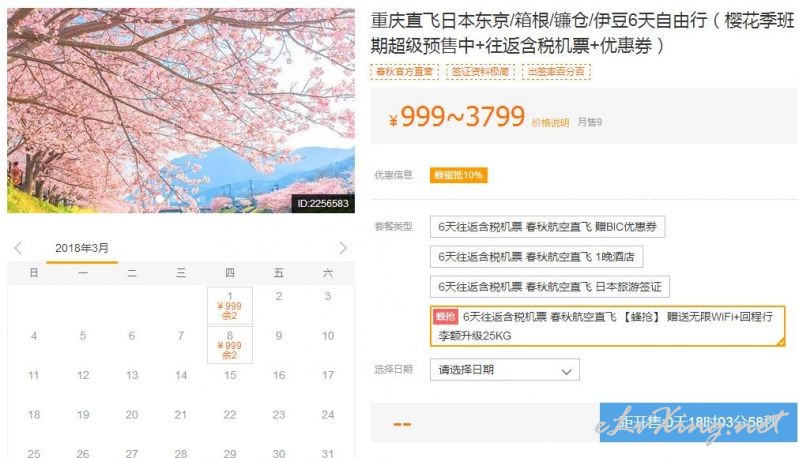Click the cherry blossom product photo
The width and height of the screenshot is (799, 458).
click(181, 110)
